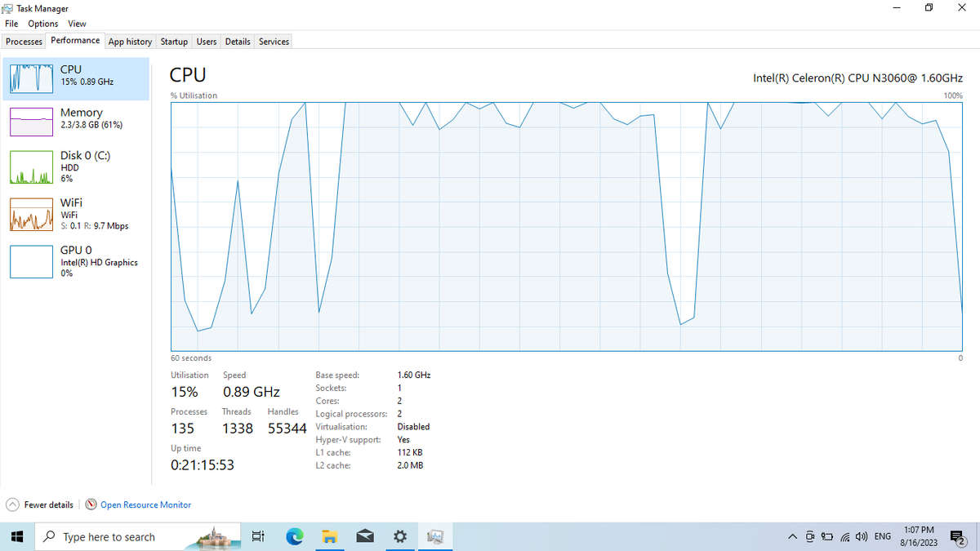Viewport: 980px width, 551px height.
Task: Open Resource Monitor link
Action: pos(145,504)
